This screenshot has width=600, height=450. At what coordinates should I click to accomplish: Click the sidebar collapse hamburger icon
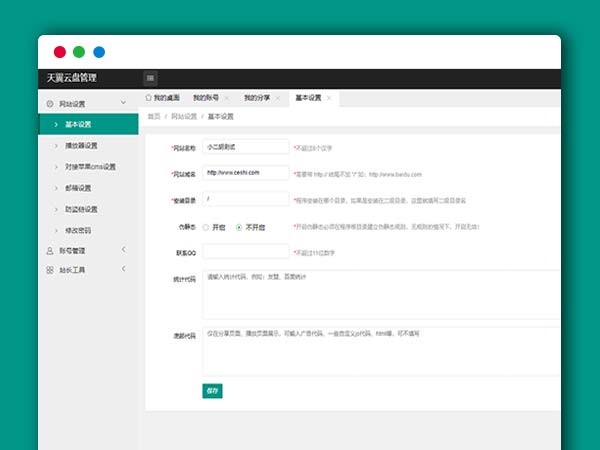150,78
